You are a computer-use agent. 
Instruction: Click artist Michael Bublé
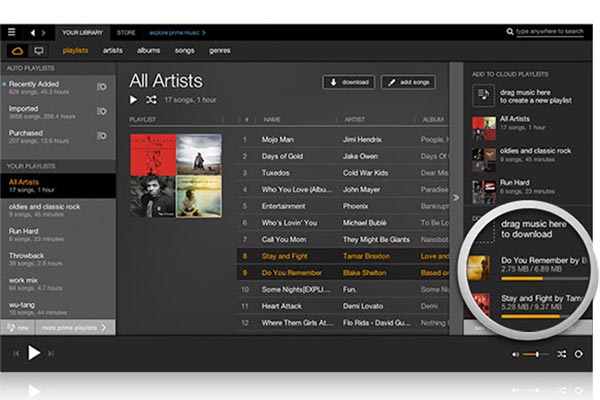pyautogui.click(x=365, y=223)
